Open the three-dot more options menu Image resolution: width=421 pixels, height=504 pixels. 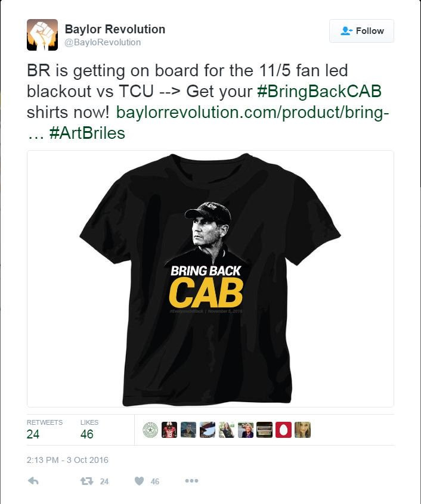click(x=191, y=481)
